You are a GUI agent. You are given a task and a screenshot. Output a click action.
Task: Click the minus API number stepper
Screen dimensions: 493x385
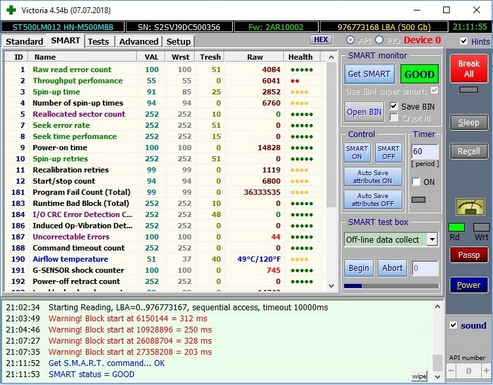(451, 371)
